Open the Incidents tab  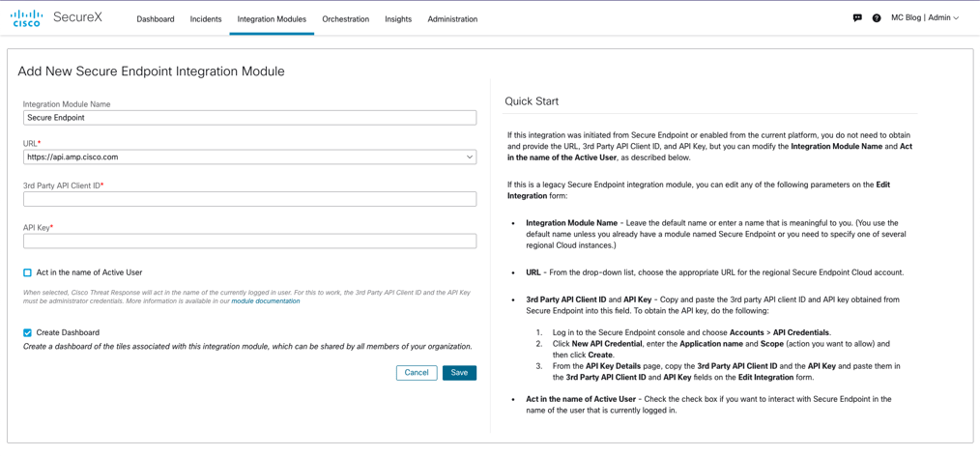[x=206, y=19]
